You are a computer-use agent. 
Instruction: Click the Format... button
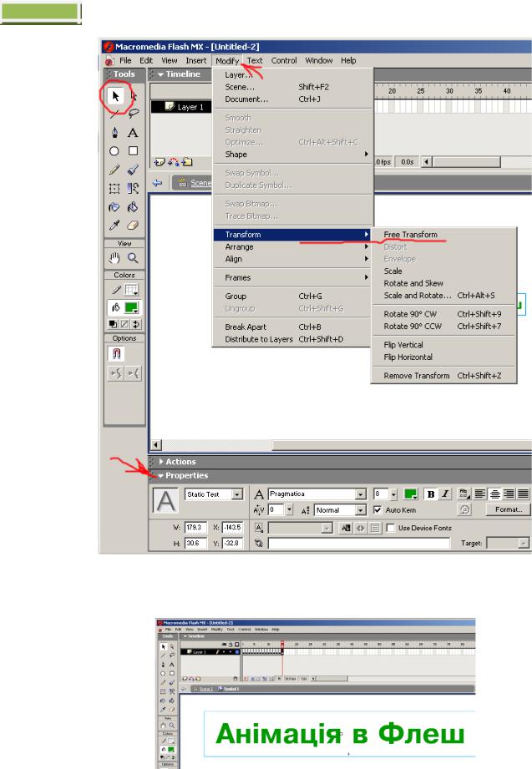point(509,509)
